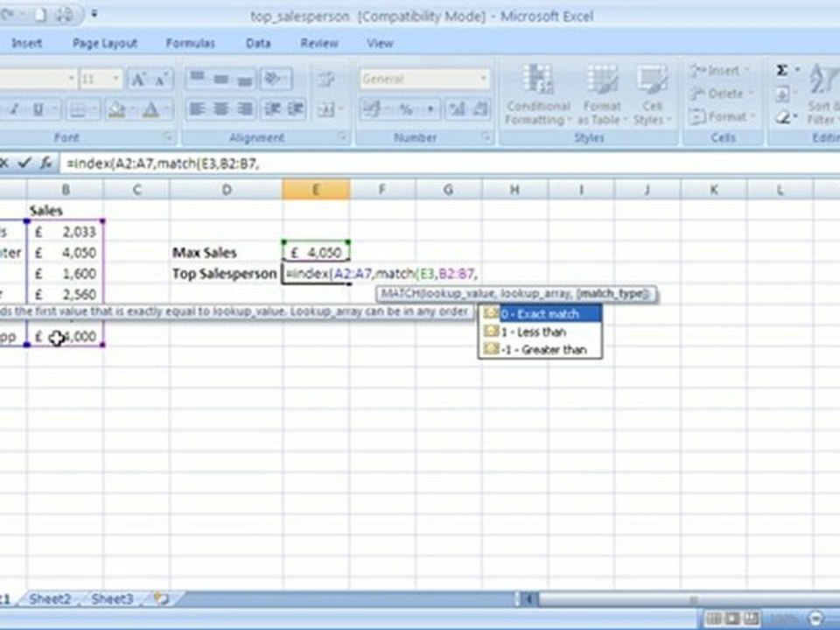Click the horizontal scrollbar left arrow
Viewport: 840px width, 630px height.
(528, 598)
